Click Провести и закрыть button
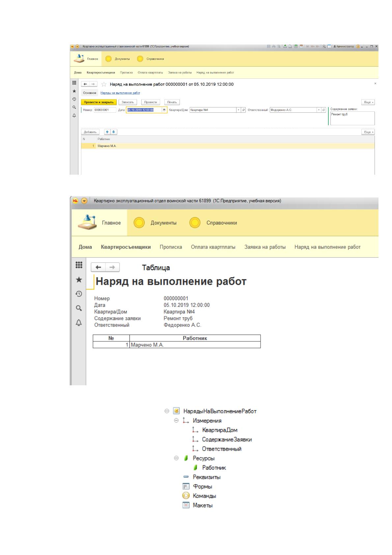 pyautogui.click(x=99, y=102)
